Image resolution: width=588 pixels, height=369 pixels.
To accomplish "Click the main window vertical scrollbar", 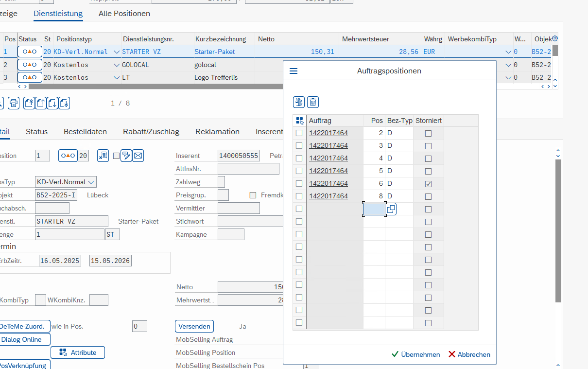I will pos(558,230).
